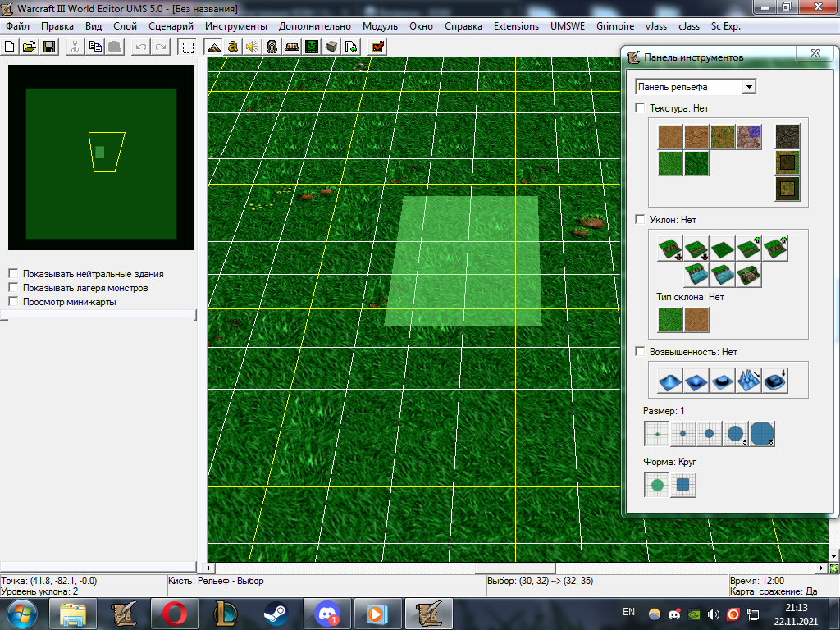Click the viewport horizontal scrollbar thumb
This screenshot has height=630, width=840.
pyautogui.click(x=515, y=568)
